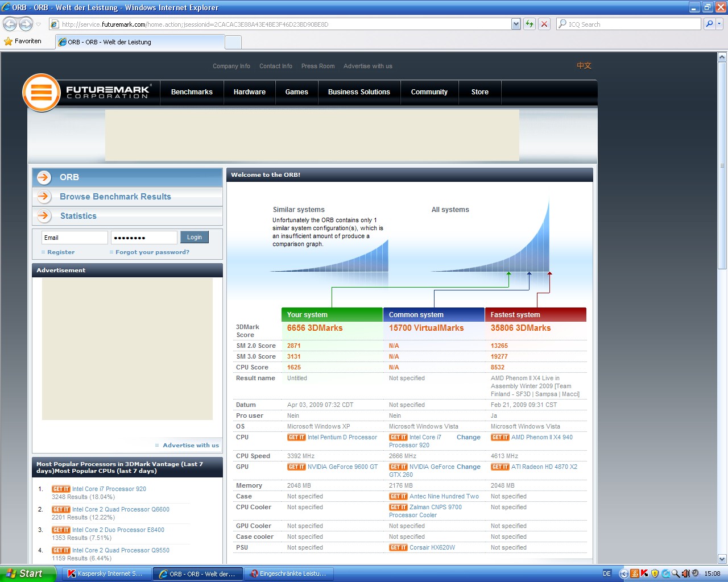Image resolution: width=728 pixels, height=582 pixels.
Task: Click GET IT badge for AMD Phenom II X4 940
Action: [500, 438]
